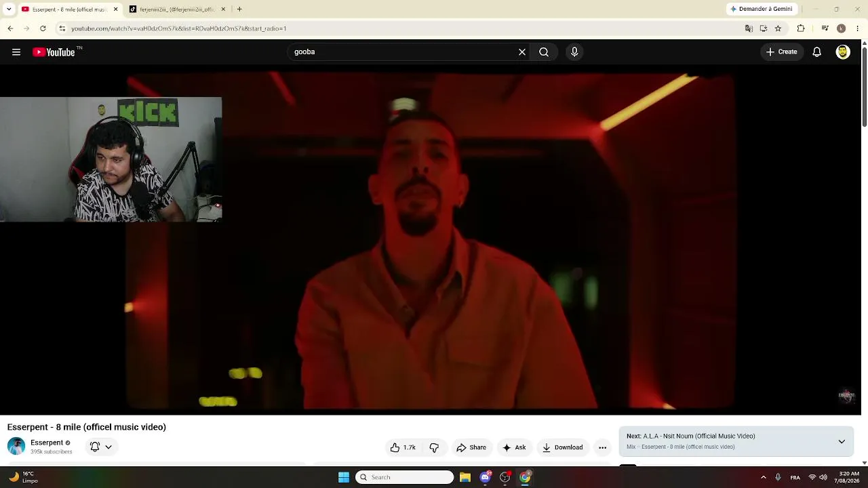Open Discord from the taskbar
Viewport: 868px width, 488px height.
485,477
